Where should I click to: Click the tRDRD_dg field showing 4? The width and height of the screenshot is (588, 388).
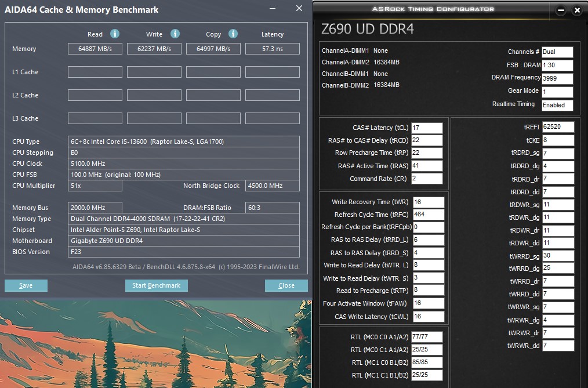558,166
